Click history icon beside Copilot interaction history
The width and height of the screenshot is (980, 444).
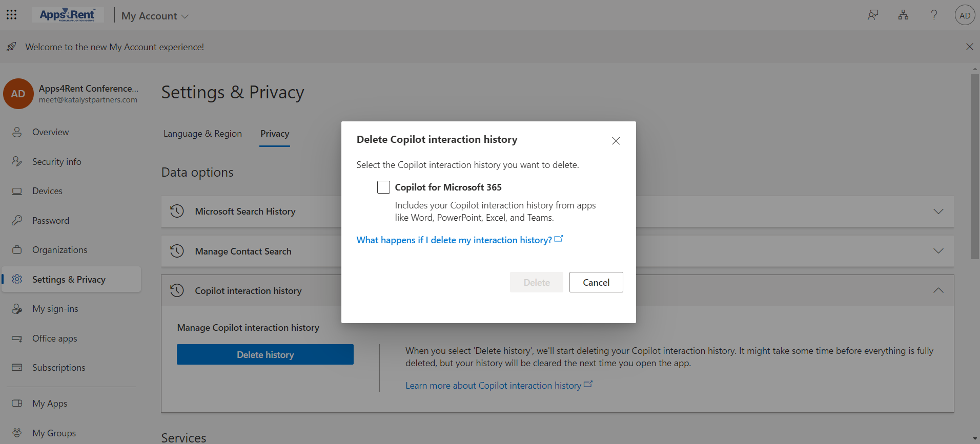pyautogui.click(x=177, y=290)
